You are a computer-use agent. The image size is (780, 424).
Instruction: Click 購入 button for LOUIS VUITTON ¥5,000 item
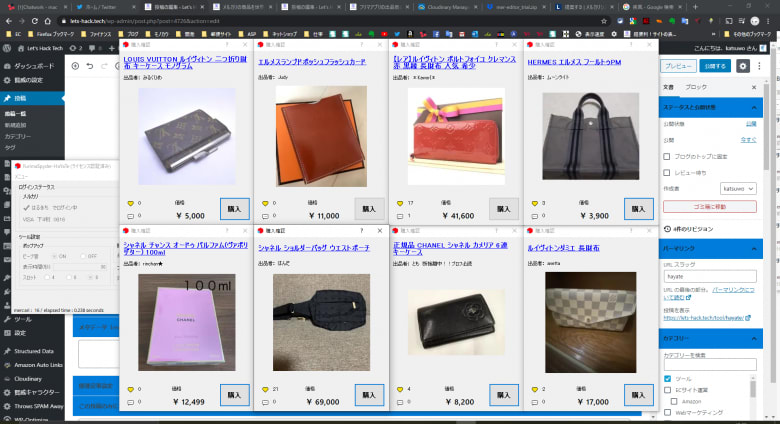click(234, 209)
